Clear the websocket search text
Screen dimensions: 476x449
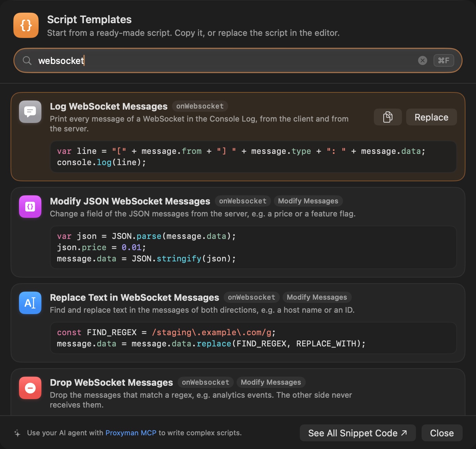click(423, 60)
